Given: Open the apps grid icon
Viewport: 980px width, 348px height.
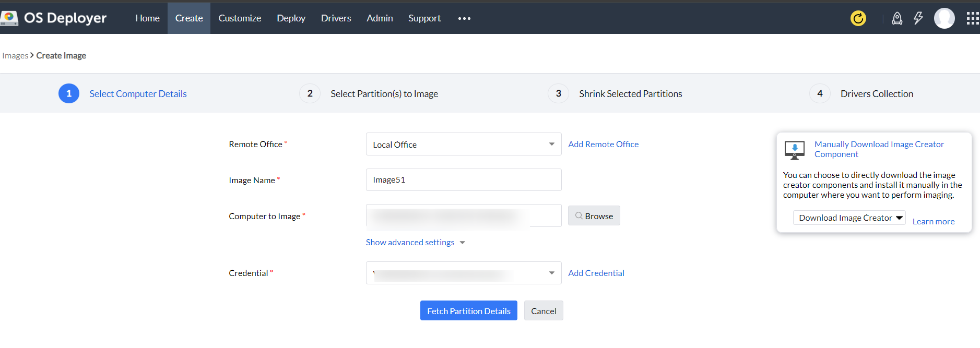Looking at the screenshot, I should pos(972,19).
